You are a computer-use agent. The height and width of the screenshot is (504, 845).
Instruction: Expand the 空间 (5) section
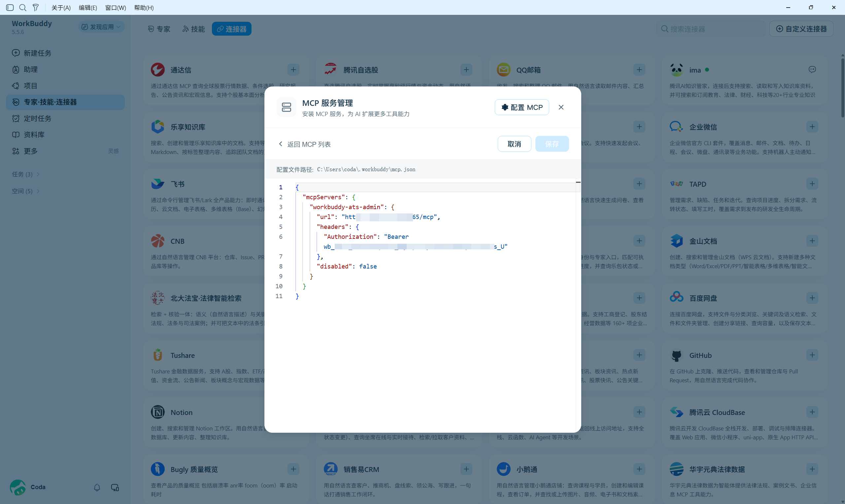pos(26,191)
